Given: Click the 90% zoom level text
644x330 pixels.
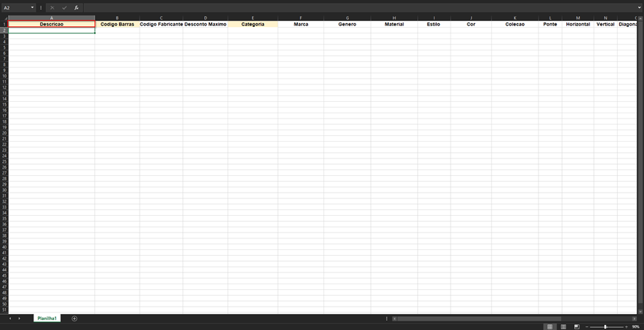Looking at the screenshot, I should (x=635, y=326).
